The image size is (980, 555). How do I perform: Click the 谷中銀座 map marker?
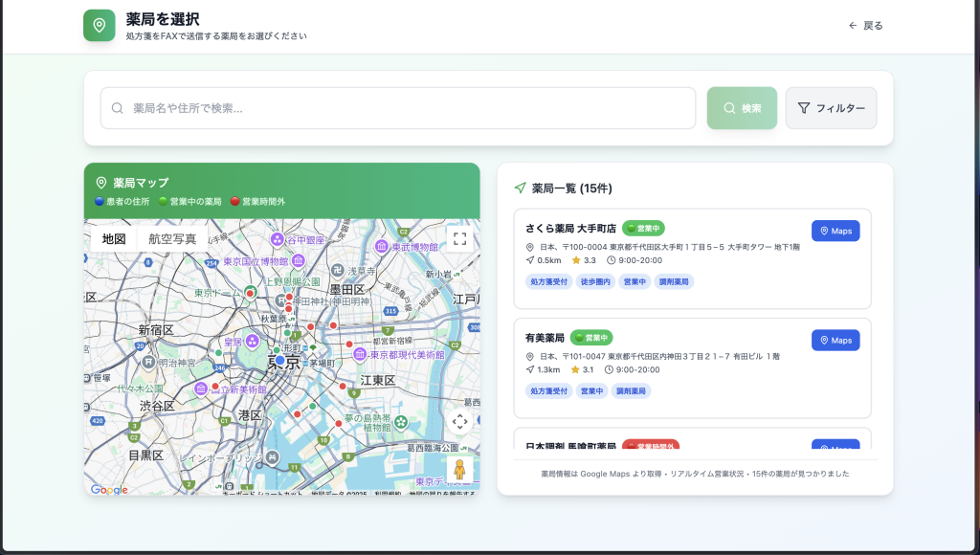click(277, 239)
